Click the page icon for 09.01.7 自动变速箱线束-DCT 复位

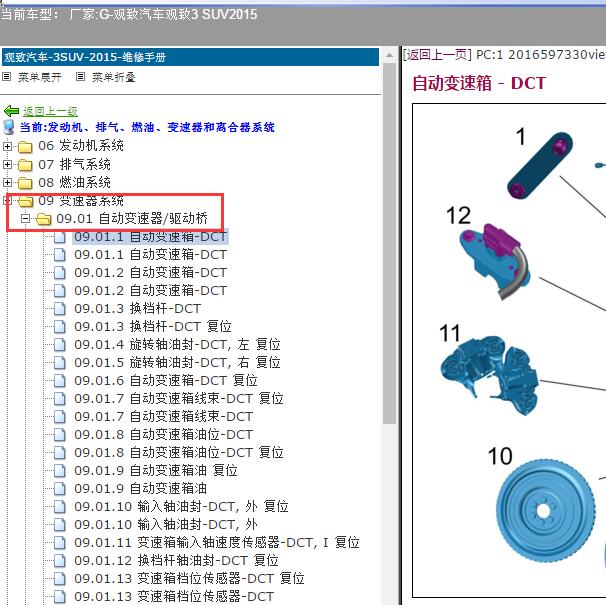(60, 399)
